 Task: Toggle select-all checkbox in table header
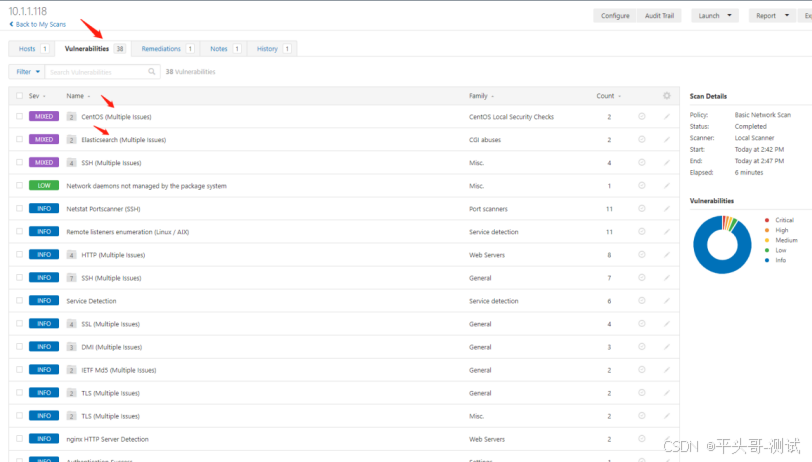click(x=19, y=96)
